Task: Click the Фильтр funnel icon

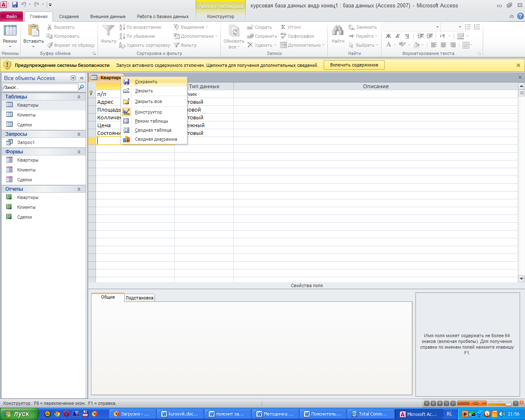Action: pyautogui.click(x=108, y=31)
